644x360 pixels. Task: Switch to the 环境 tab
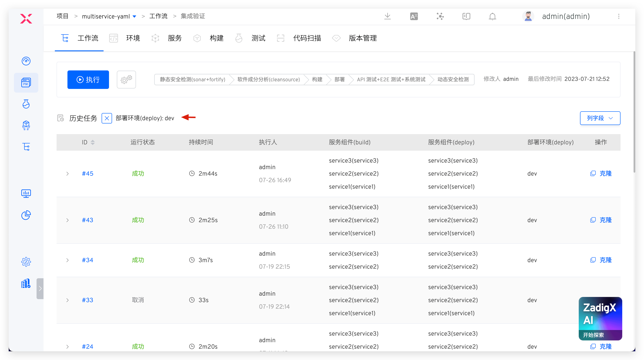132,38
